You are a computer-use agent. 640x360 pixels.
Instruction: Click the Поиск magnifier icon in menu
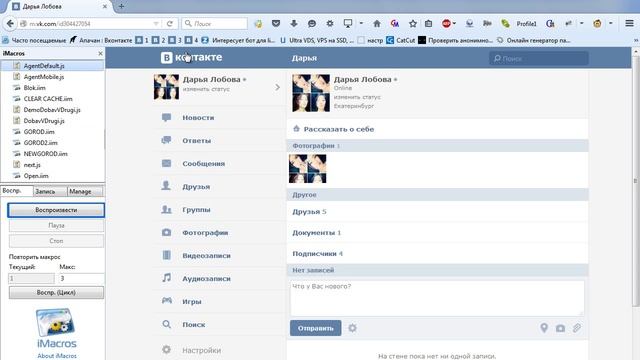[x=167, y=324]
